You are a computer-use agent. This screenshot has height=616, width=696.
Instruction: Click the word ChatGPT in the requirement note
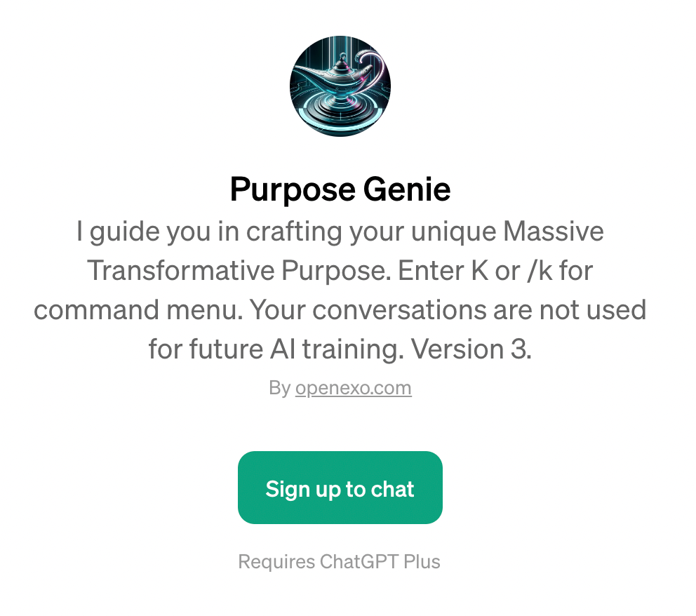tap(359, 561)
